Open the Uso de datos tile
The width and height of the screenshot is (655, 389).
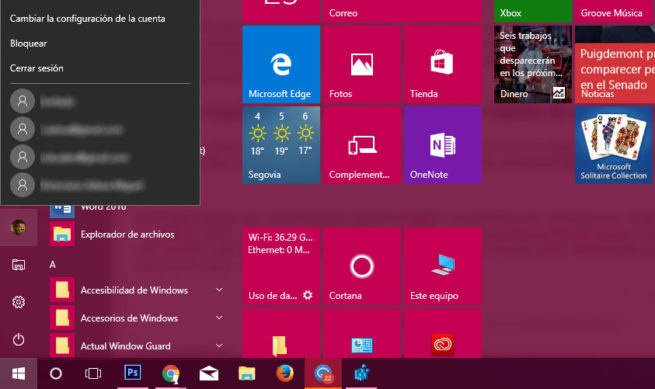tap(281, 267)
